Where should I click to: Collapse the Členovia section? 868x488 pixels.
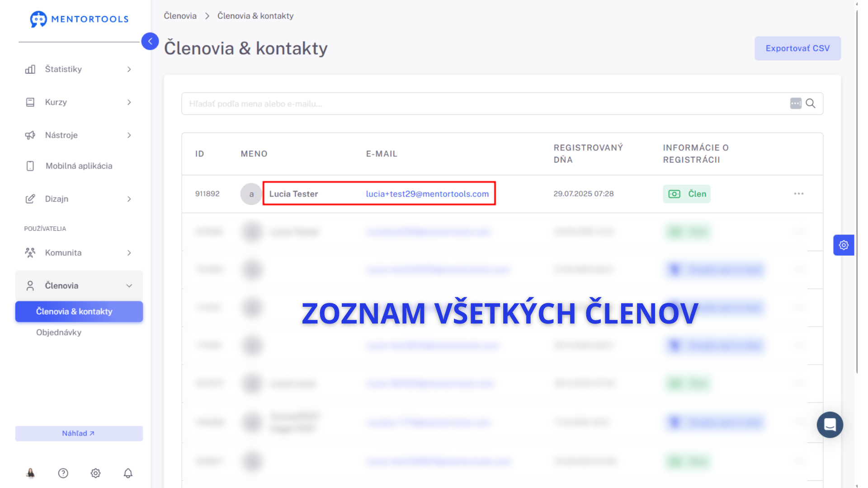pos(79,286)
